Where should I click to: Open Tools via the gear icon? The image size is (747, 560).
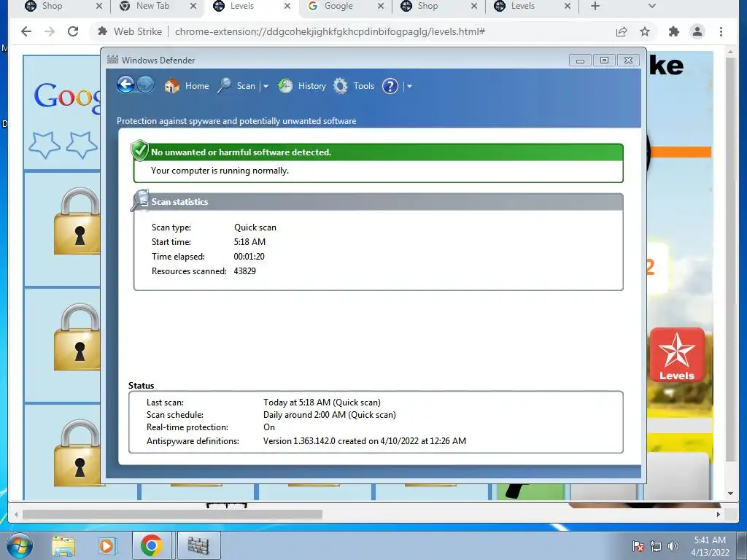point(340,86)
